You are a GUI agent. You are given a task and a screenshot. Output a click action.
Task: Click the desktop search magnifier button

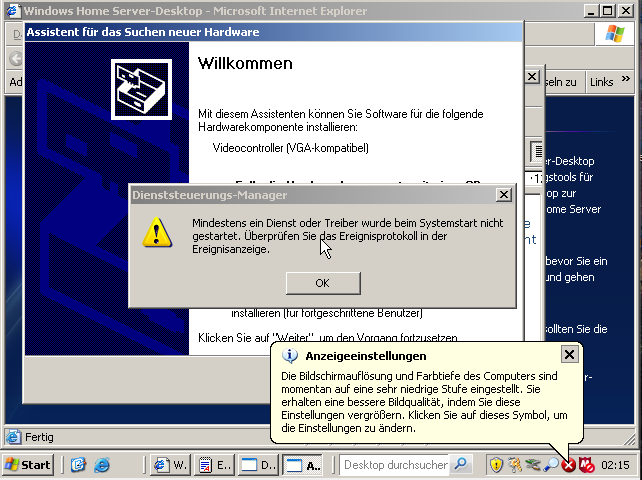click(x=461, y=465)
